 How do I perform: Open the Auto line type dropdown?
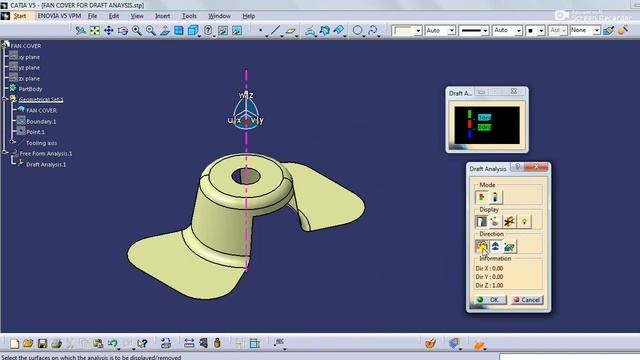tap(518, 31)
